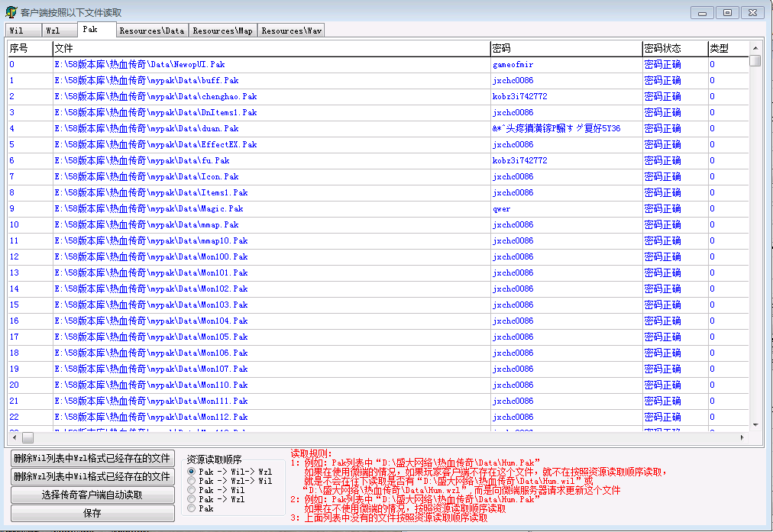The image size is (773, 532).
Task: Click password gameofmir in row 0
Action: [x=513, y=65]
